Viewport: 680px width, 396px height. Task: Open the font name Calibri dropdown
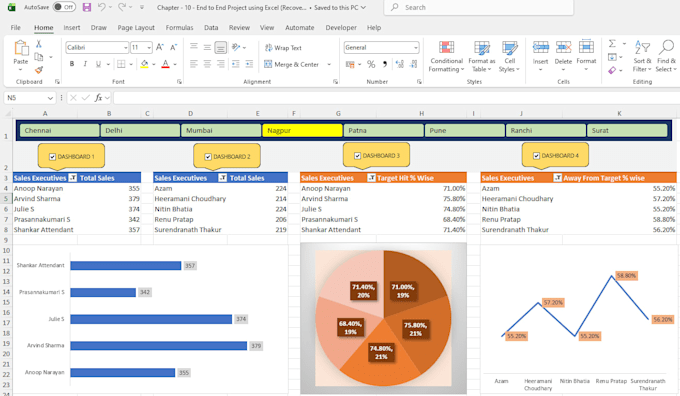[125, 47]
